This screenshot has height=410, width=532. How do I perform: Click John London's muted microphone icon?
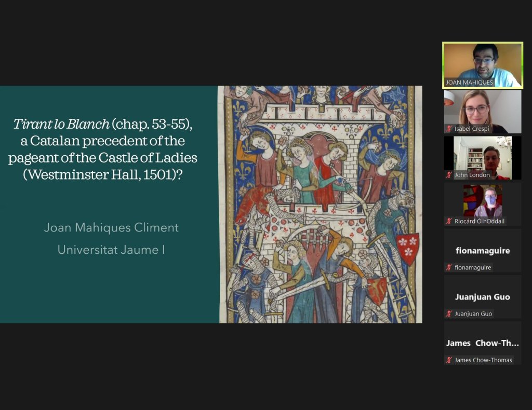[449, 175]
